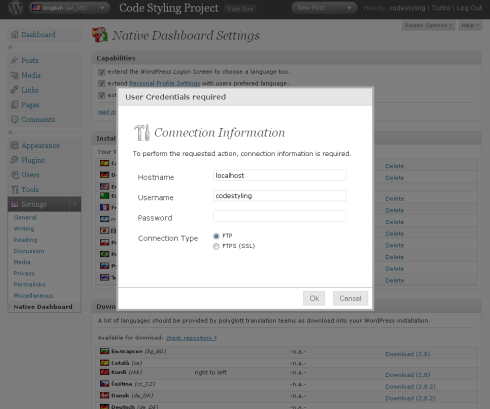Expand the New Post dropdown arrow
This screenshot has height=409, width=490.
349,8
